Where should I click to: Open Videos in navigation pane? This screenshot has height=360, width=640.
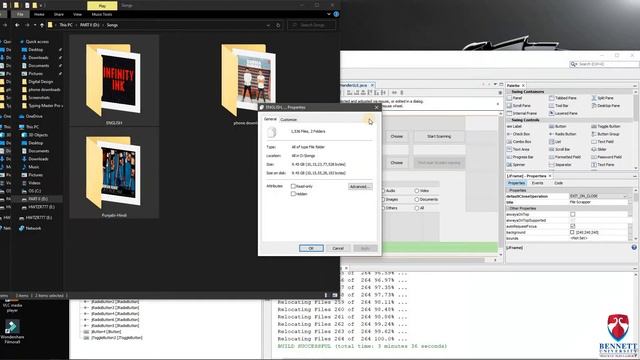pos(34,183)
